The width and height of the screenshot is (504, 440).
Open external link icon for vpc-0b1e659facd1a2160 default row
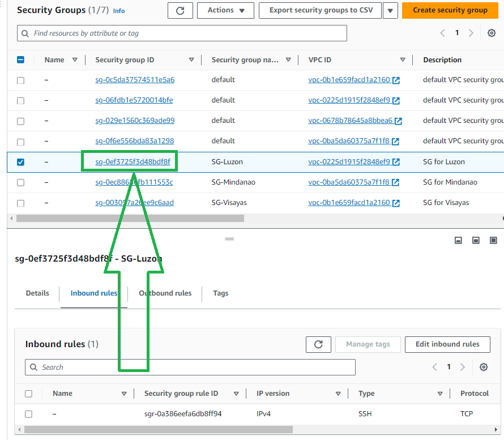396,80
